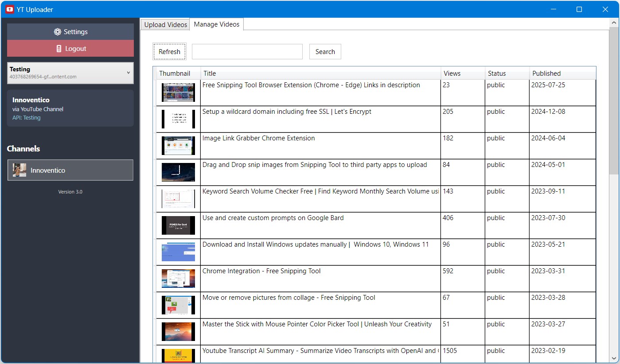Click the 592 views cell
Screen dimensions: 620x364
click(x=463, y=279)
